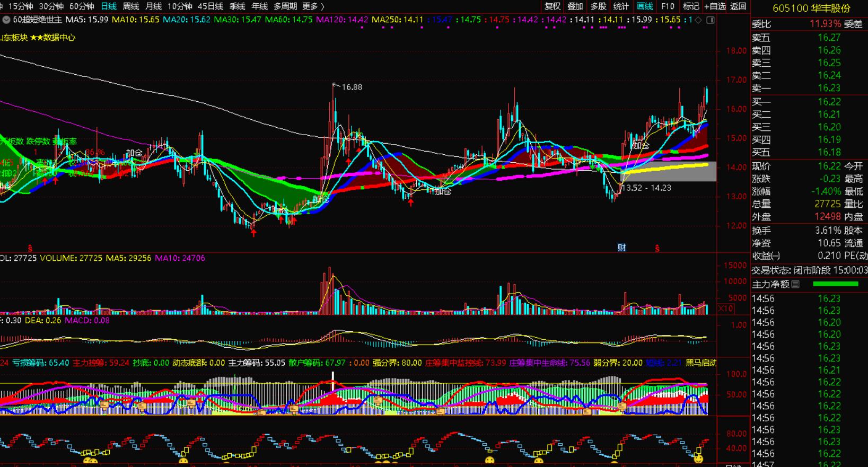This screenshot has width=868, height=467.
Task: Click the 外盘 value 12498
Action: point(828,217)
